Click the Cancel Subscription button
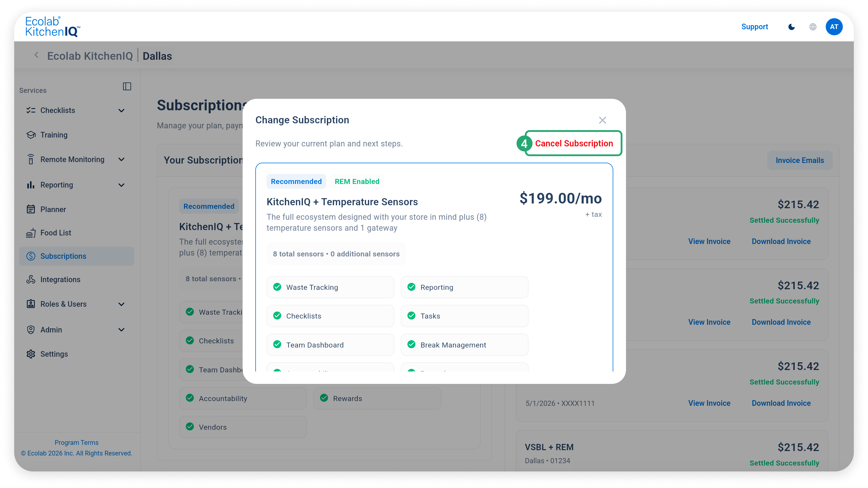This screenshot has width=868, height=488. pyautogui.click(x=574, y=143)
